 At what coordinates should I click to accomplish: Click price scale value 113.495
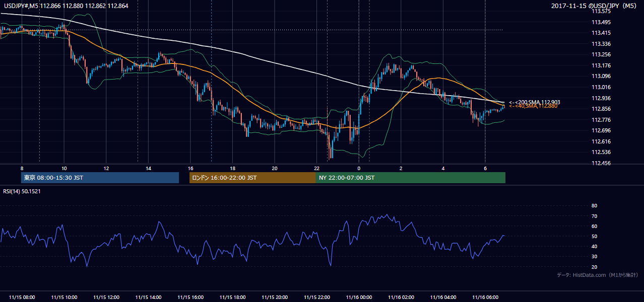(601, 22)
